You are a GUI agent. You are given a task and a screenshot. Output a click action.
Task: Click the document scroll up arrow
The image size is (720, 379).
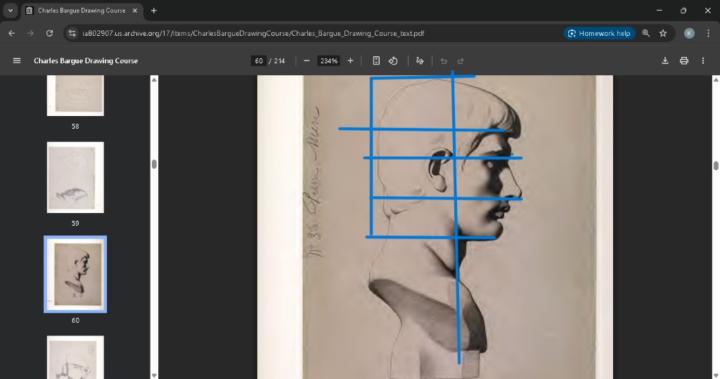pos(716,80)
